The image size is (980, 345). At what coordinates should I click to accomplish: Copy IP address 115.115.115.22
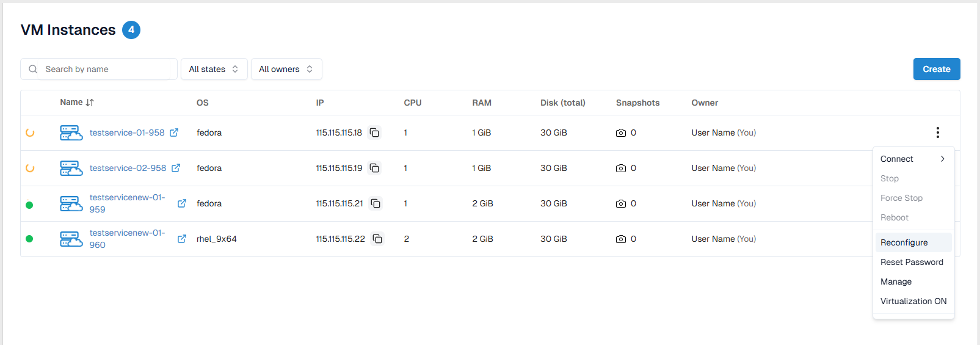click(377, 239)
